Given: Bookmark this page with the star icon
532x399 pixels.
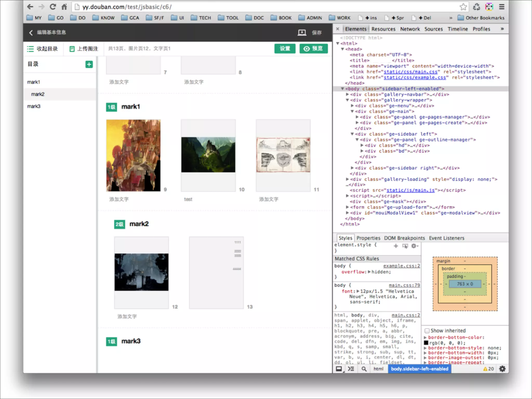Looking at the screenshot, I should click(x=463, y=7).
